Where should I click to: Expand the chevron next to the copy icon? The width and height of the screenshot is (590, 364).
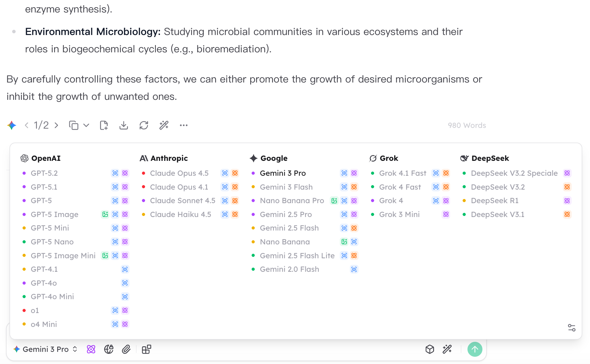pos(86,125)
